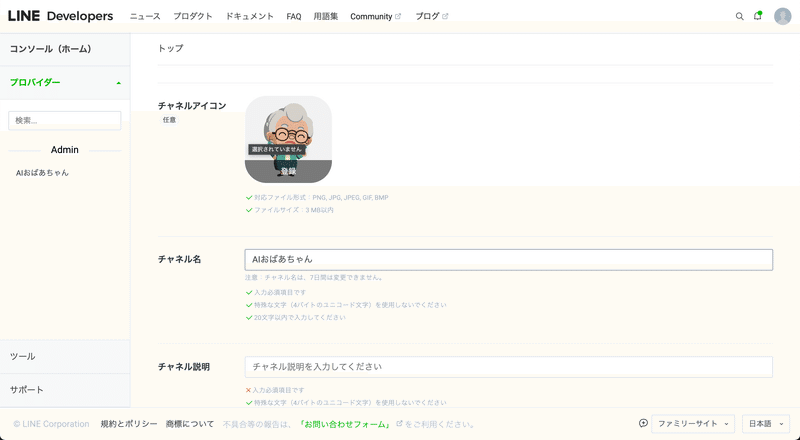Viewport: 800px width, 440px height.
Task: Open the user profile avatar
Action: (x=782, y=16)
